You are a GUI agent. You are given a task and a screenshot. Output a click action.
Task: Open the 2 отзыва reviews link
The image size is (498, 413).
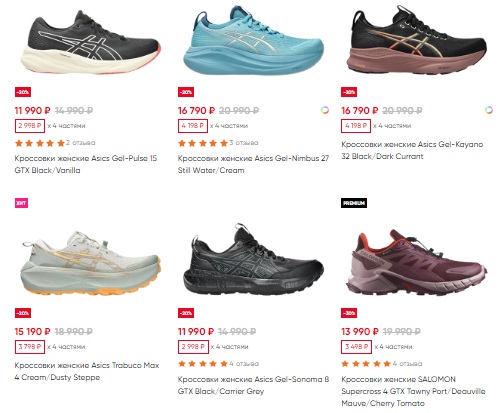pos(80,143)
